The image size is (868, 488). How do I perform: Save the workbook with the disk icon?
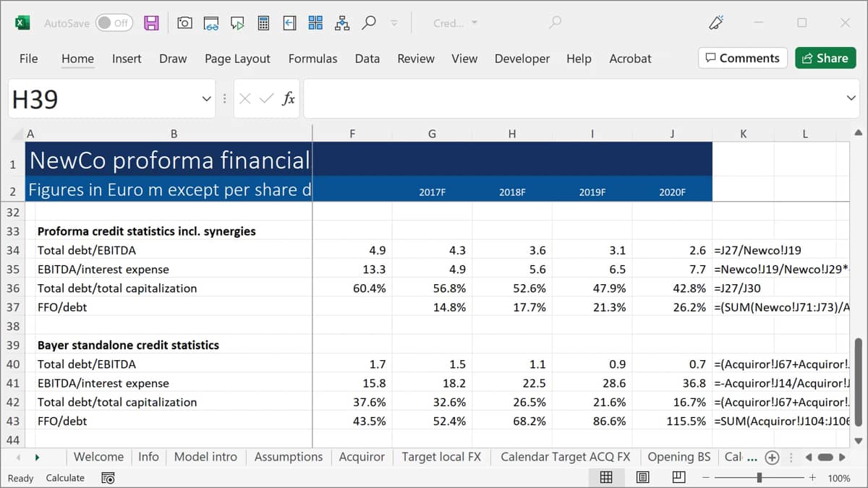tap(151, 23)
